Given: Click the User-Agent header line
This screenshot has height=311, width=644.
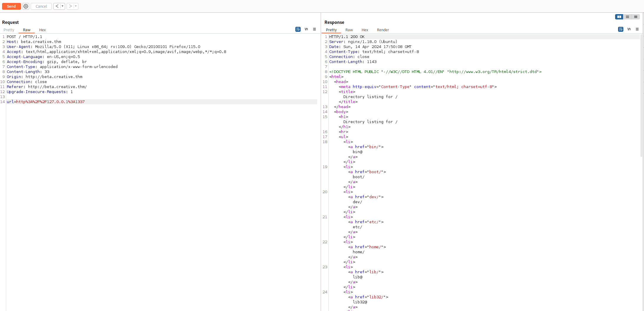Looking at the screenshot, I should tap(103, 47).
